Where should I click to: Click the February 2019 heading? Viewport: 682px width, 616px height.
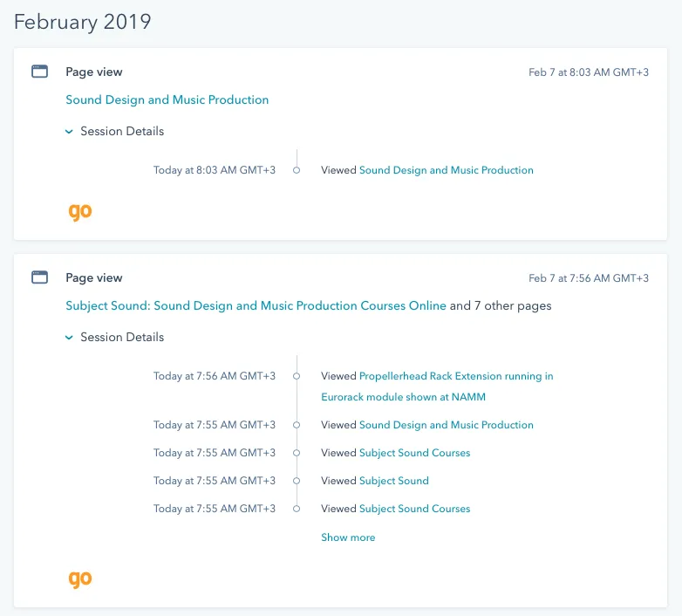tap(83, 22)
